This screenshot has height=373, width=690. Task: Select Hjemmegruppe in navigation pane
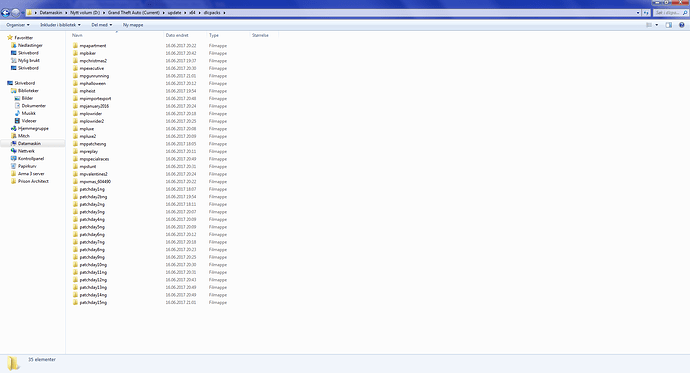33,128
